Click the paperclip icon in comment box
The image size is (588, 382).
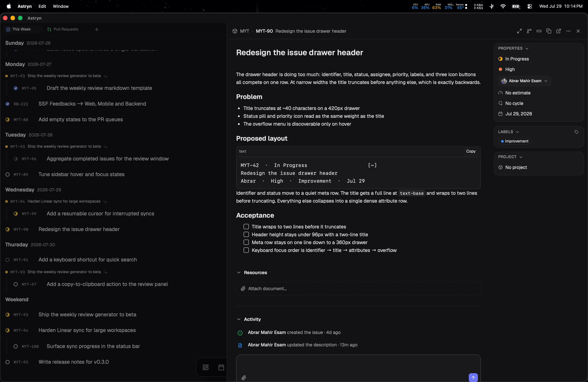click(x=244, y=378)
